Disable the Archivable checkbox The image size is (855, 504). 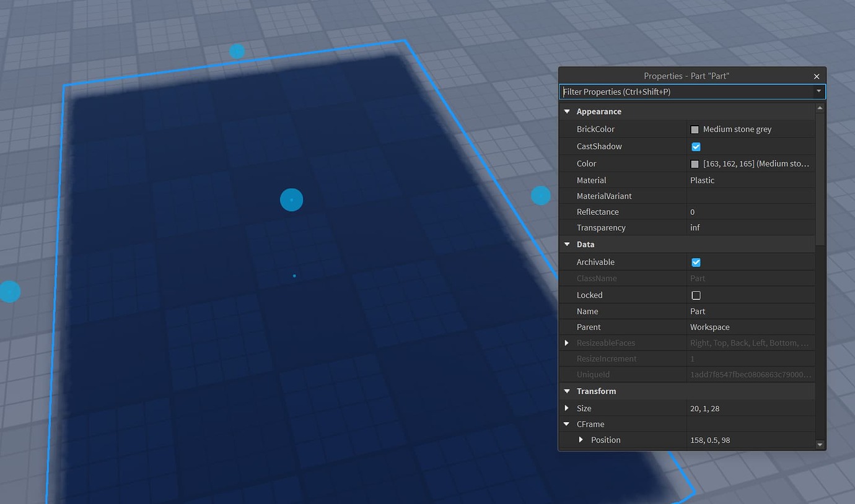pyautogui.click(x=696, y=262)
